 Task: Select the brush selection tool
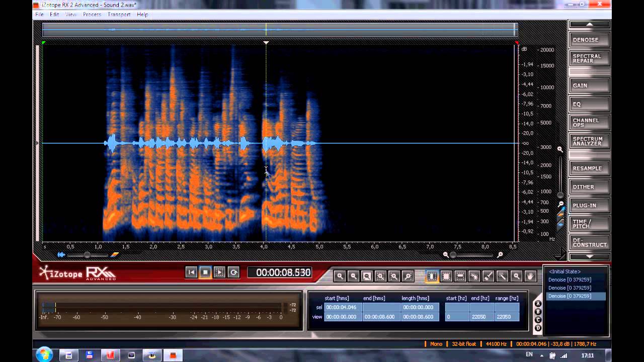(x=488, y=276)
